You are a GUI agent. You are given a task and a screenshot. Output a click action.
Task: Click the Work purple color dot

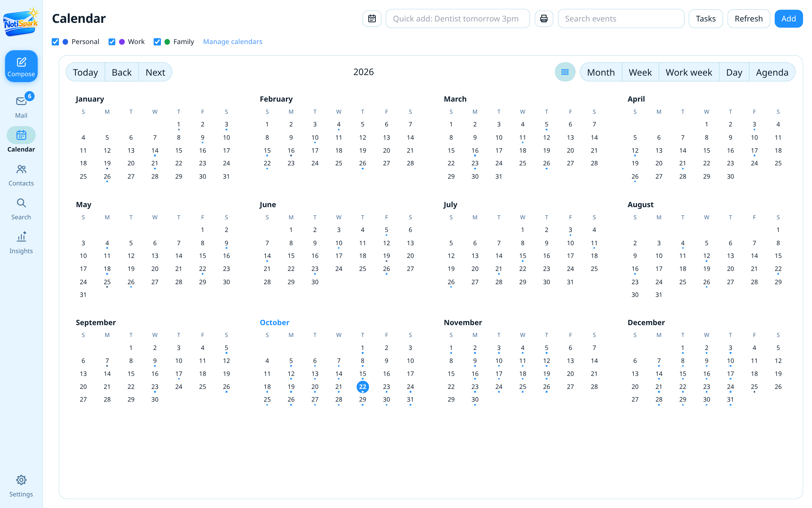[122, 42]
